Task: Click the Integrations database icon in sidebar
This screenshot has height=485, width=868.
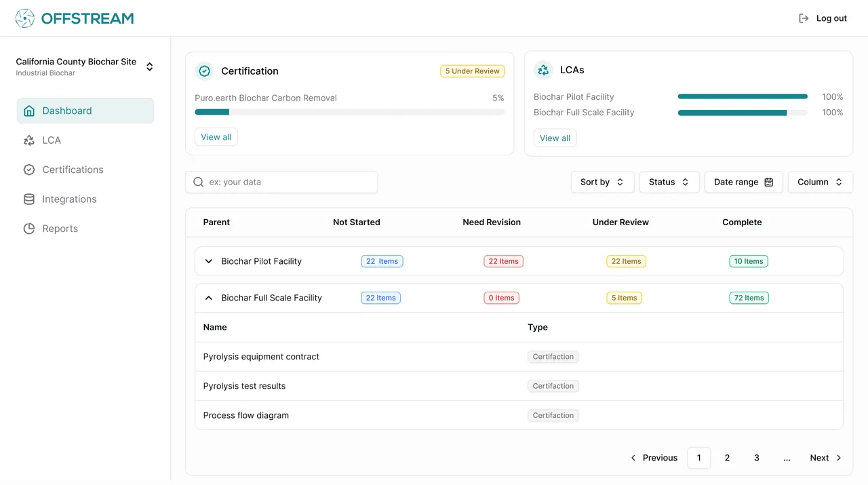Action: [29, 199]
